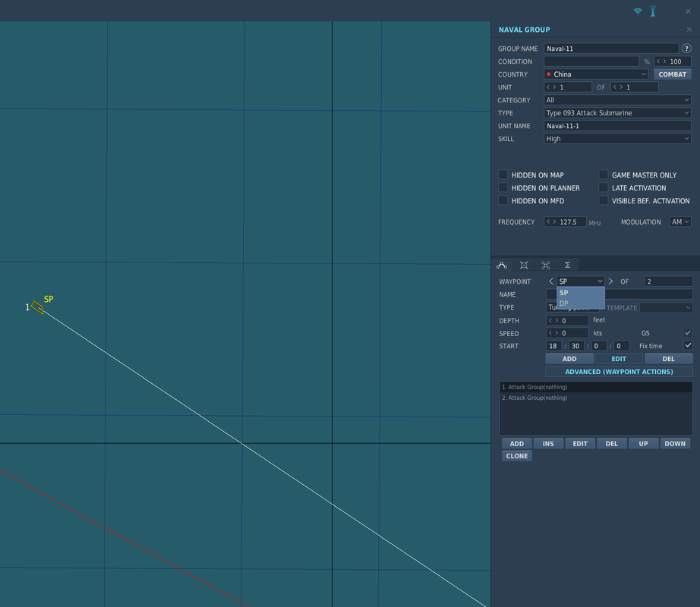Click the waypoint total field showing 2
Image resolution: width=700 pixels, height=607 pixels.
click(668, 281)
